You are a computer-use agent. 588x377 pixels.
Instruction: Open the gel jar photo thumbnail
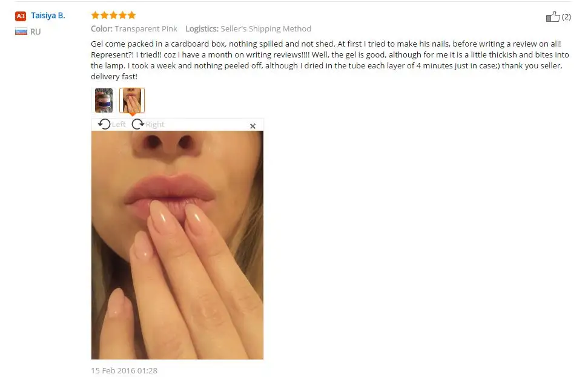click(x=104, y=100)
